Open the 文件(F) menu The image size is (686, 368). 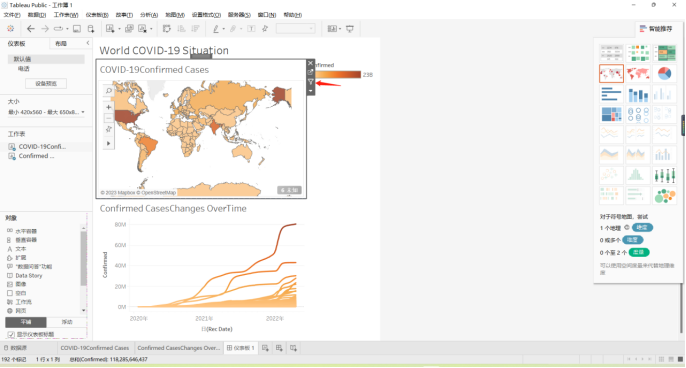pyautogui.click(x=12, y=15)
